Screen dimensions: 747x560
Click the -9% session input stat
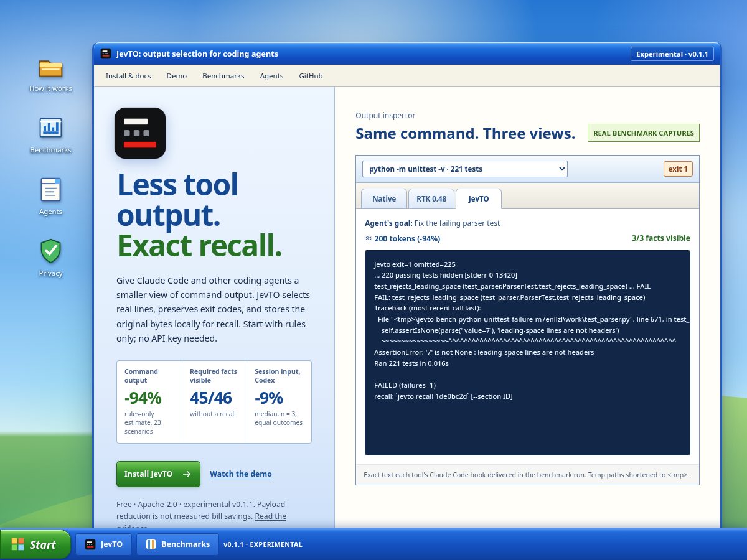[x=269, y=398]
